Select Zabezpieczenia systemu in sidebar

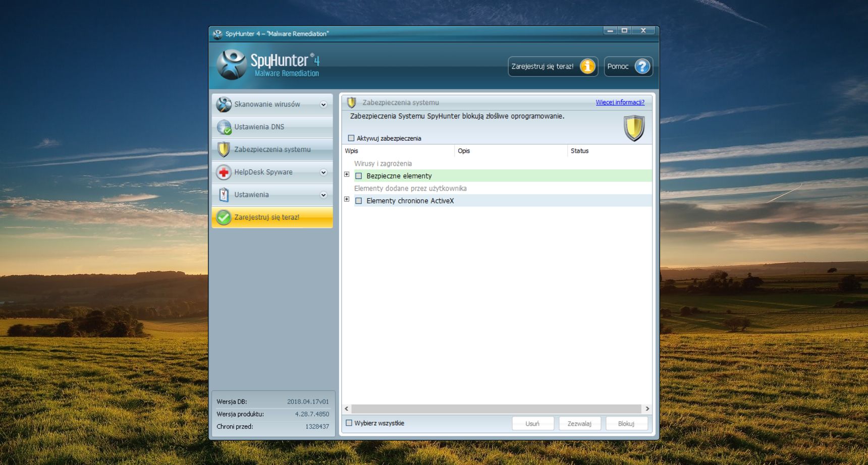(x=273, y=150)
